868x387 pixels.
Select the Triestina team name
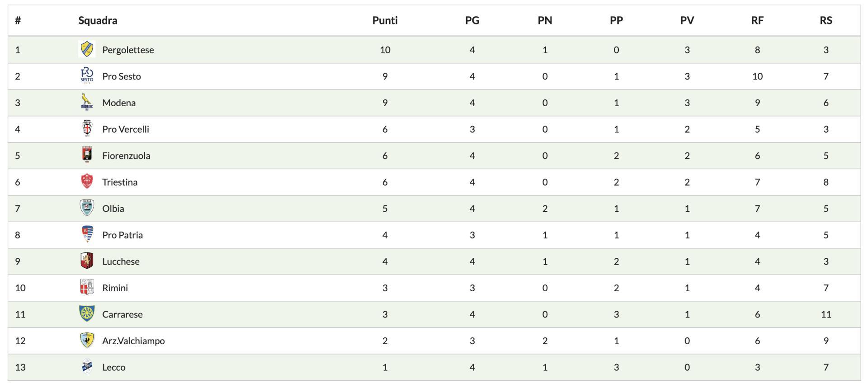coord(120,182)
